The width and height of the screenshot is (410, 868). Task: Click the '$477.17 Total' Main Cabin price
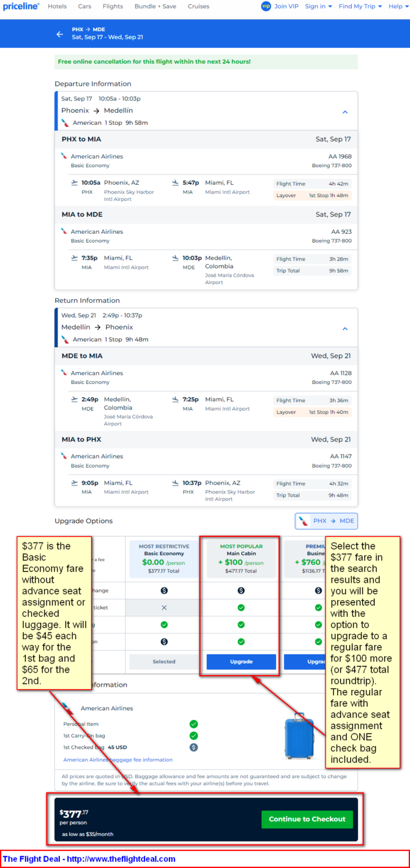[x=241, y=571]
